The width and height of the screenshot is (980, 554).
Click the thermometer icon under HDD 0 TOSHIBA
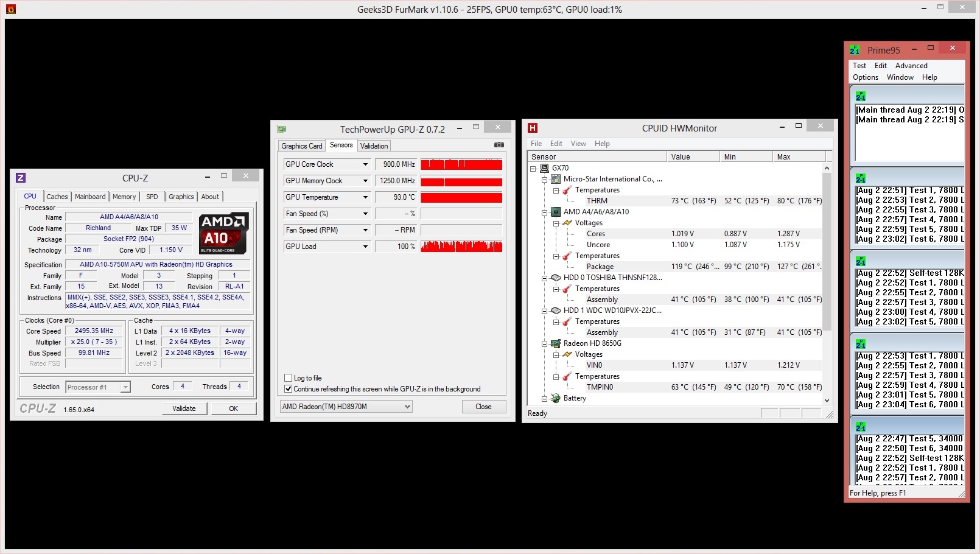pyautogui.click(x=567, y=289)
